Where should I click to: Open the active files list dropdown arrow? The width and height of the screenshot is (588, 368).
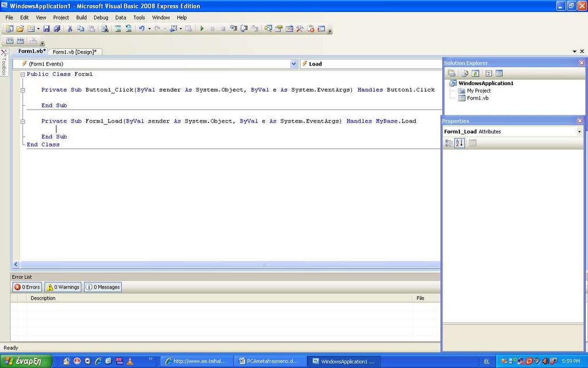point(574,51)
